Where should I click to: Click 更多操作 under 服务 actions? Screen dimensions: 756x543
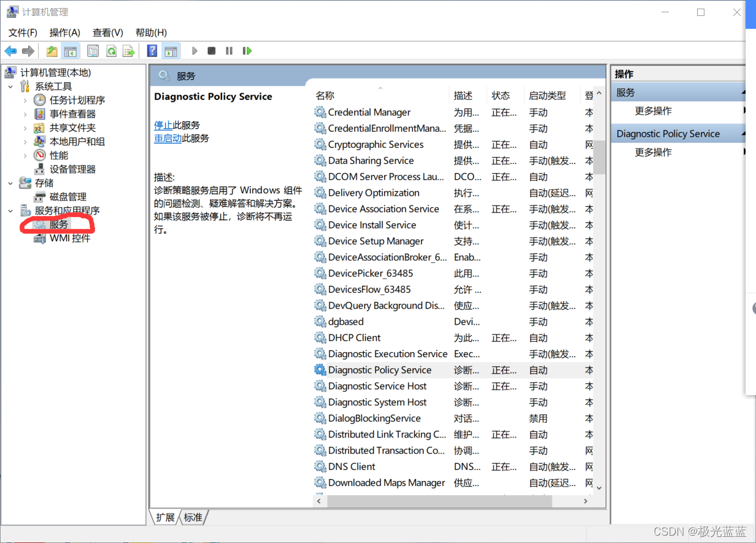(653, 111)
